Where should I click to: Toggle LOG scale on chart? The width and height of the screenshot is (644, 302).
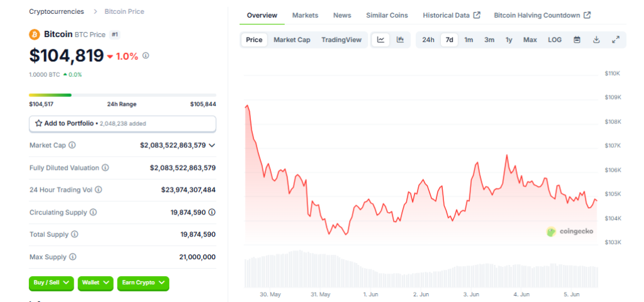555,40
